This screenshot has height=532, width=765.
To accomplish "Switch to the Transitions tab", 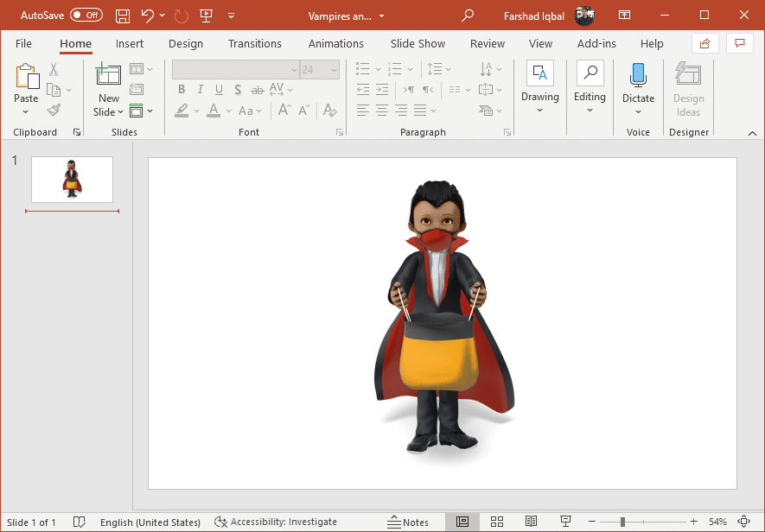I will (254, 44).
